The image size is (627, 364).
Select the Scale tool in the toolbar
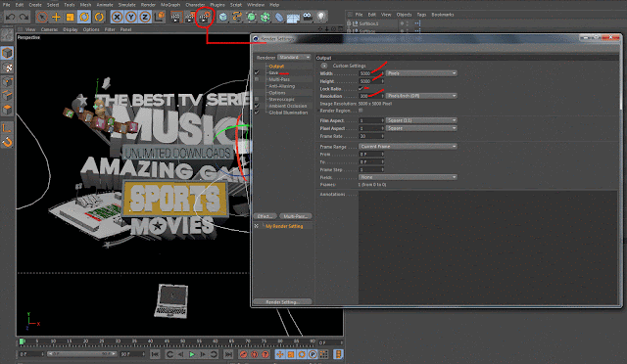(x=70, y=17)
